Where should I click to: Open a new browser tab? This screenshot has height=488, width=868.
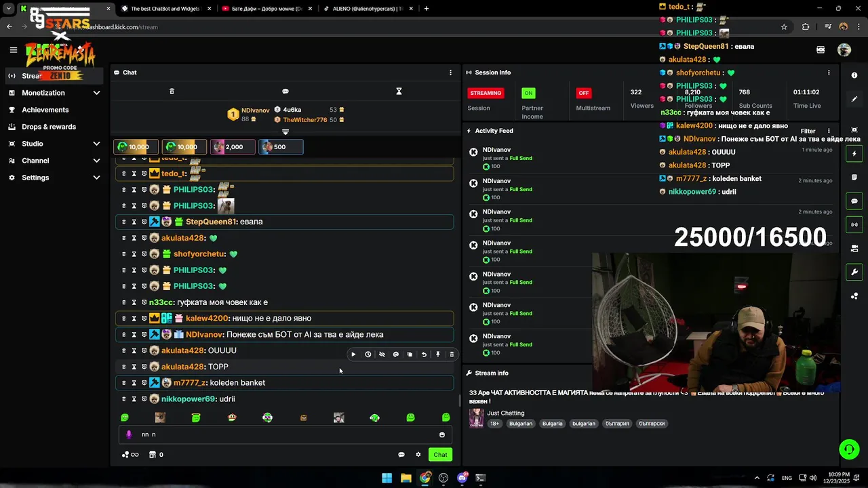click(427, 9)
